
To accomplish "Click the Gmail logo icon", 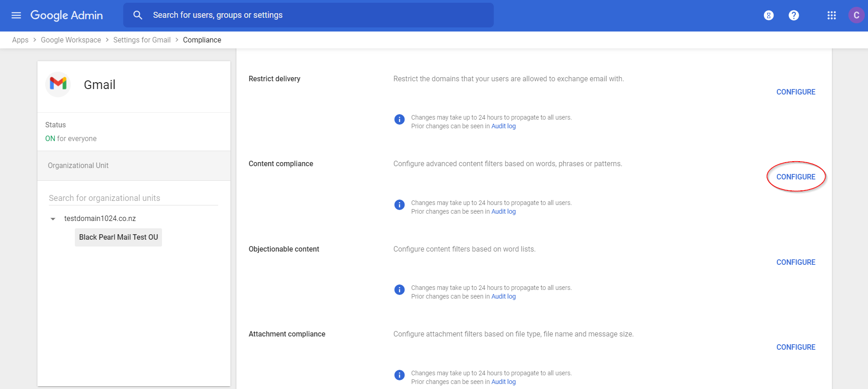I will coord(58,84).
